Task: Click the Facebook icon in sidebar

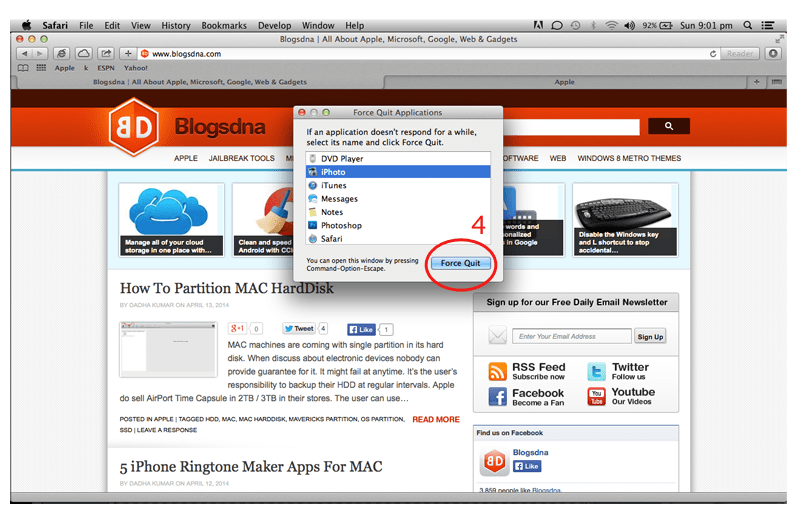Action: click(x=497, y=396)
